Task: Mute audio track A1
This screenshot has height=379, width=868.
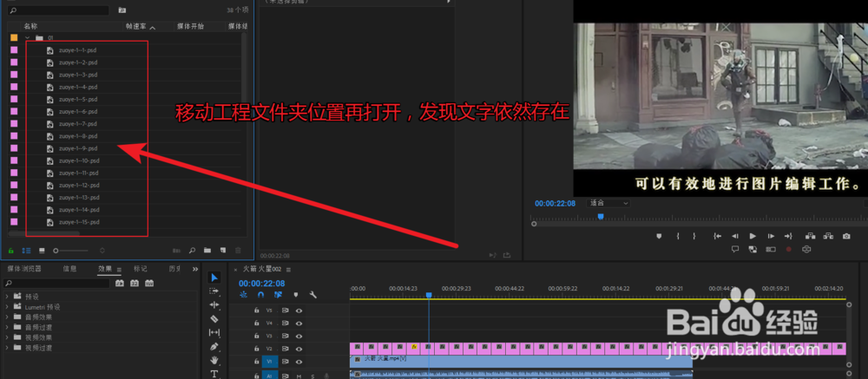Action: click(x=299, y=376)
